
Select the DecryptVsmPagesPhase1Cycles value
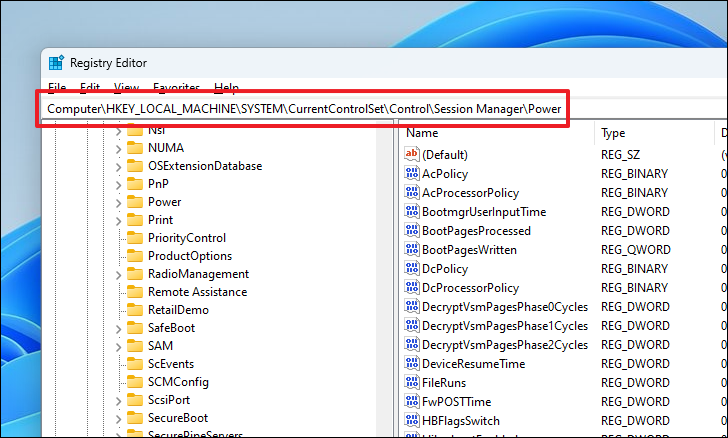tap(505, 326)
